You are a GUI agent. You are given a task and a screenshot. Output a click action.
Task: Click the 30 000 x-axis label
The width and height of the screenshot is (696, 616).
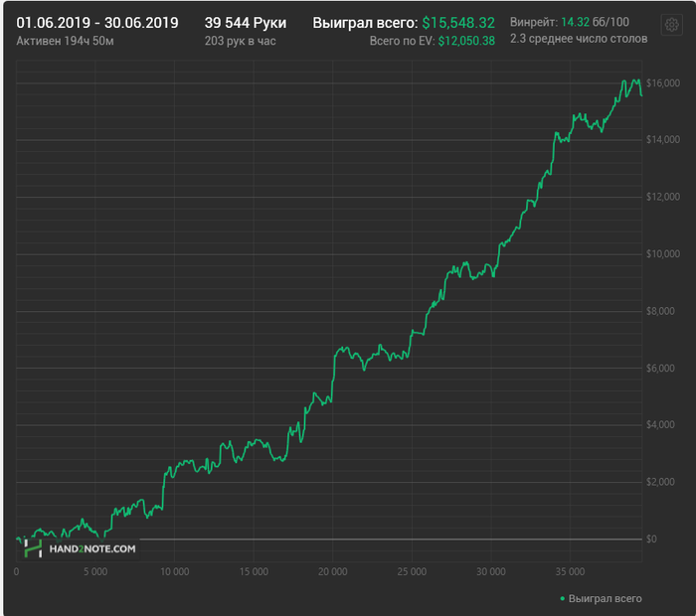(x=491, y=571)
